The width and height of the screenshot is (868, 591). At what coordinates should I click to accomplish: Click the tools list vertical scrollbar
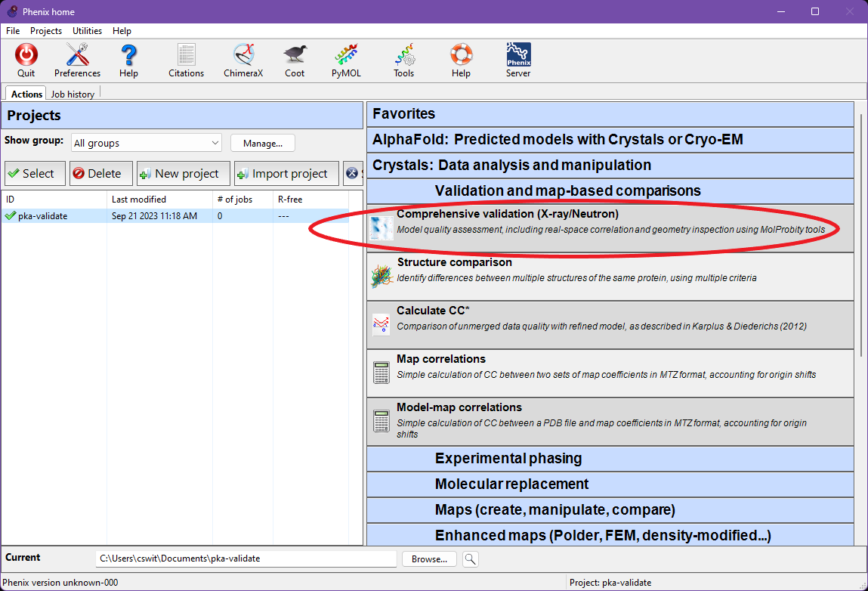pos(860,234)
